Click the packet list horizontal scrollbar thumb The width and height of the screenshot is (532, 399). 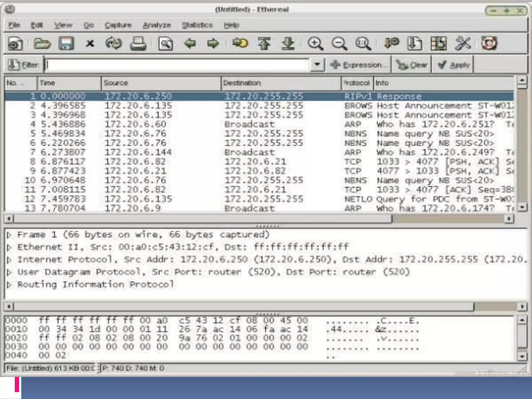[x=203, y=219]
